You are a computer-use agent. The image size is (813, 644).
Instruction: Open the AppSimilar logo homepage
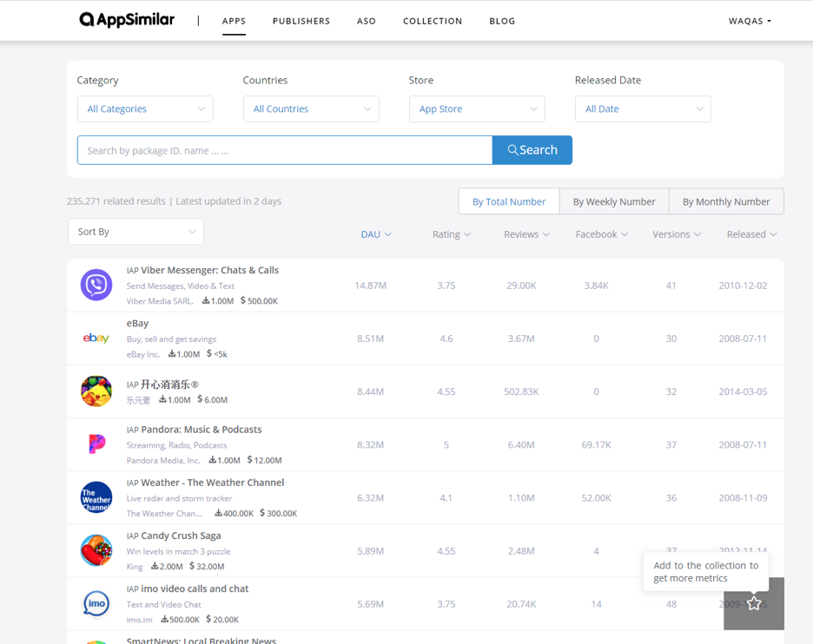(x=127, y=20)
